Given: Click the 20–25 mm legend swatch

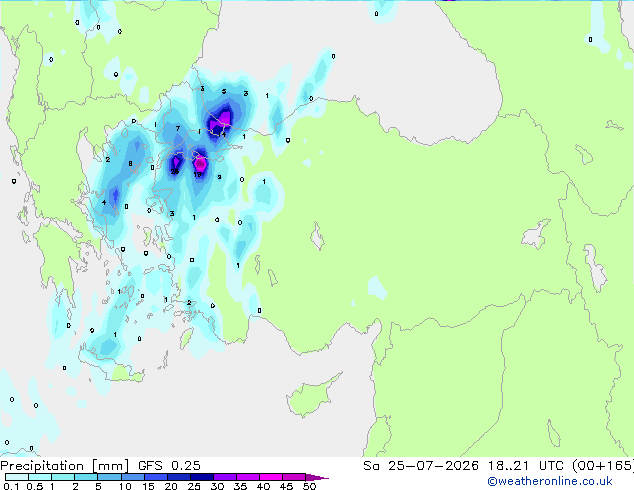Looking at the screenshot, I should click(x=179, y=477).
